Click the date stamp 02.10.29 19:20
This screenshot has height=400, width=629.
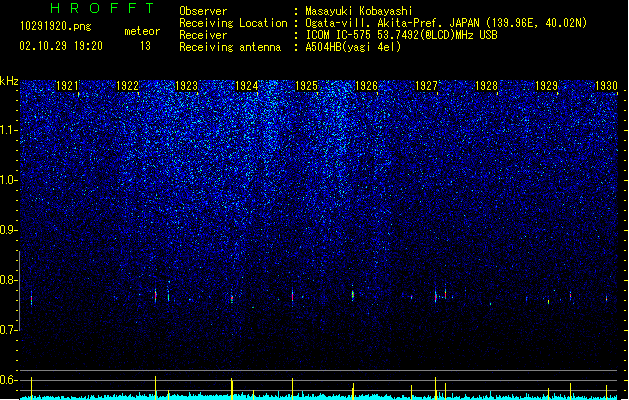click(x=61, y=46)
